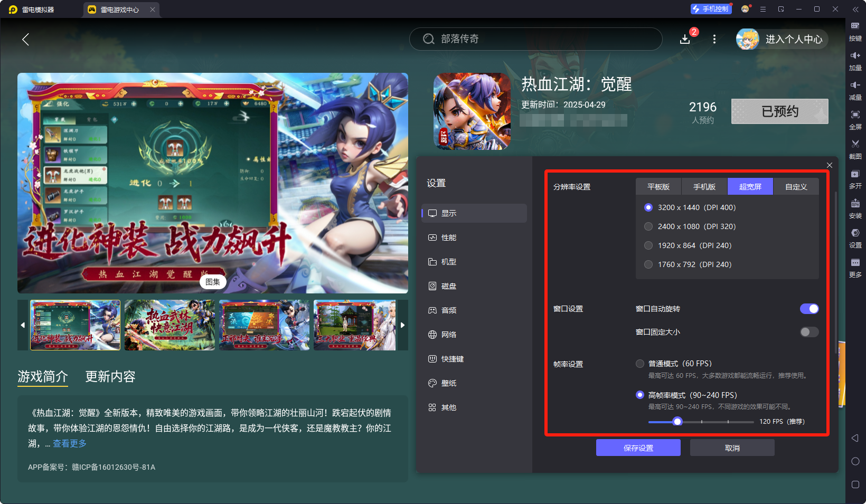Click the search magnifier icon

[x=429, y=39]
